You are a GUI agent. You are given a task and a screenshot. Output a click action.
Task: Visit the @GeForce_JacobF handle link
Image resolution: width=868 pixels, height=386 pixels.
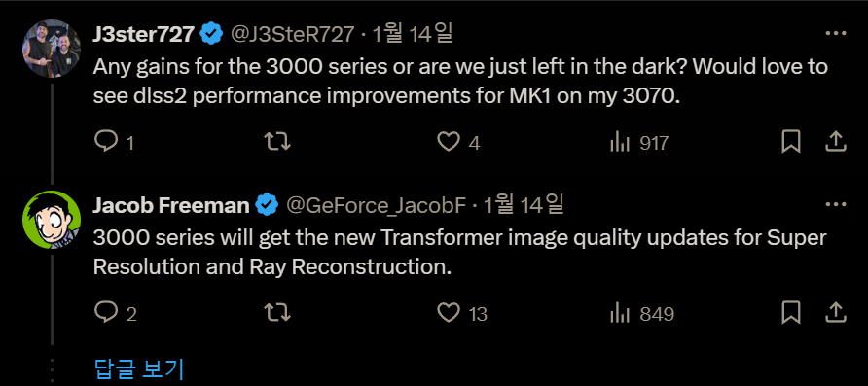pyautogui.click(x=376, y=206)
